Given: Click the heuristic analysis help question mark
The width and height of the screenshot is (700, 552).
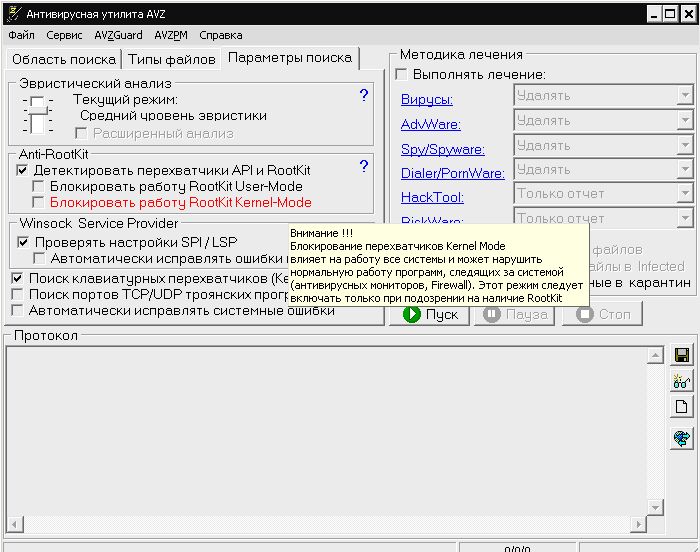Looking at the screenshot, I should pos(364,95).
